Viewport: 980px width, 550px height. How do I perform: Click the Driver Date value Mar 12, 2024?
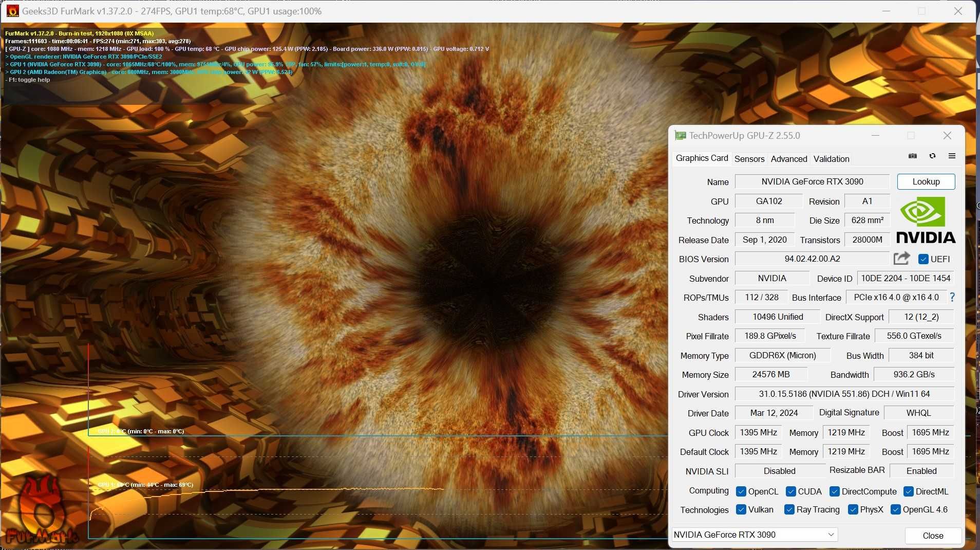tap(774, 413)
